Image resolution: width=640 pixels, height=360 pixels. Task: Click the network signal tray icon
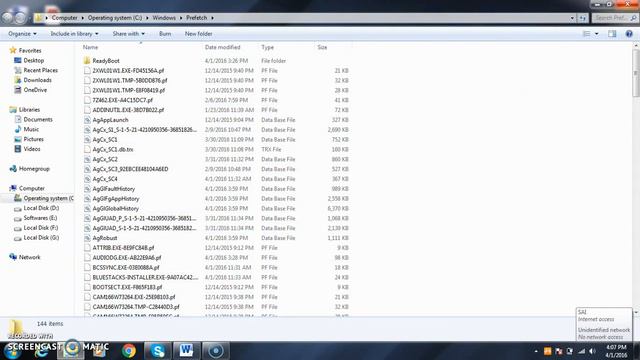(x=582, y=351)
